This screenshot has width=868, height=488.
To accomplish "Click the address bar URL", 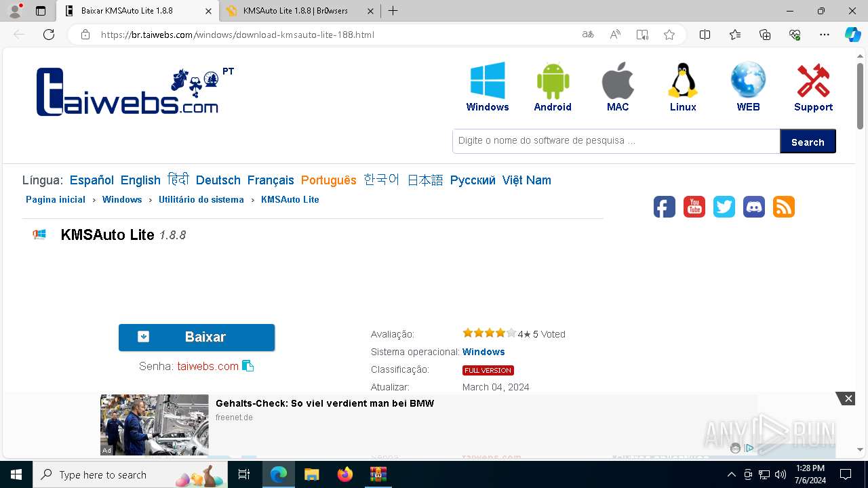I will [237, 35].
